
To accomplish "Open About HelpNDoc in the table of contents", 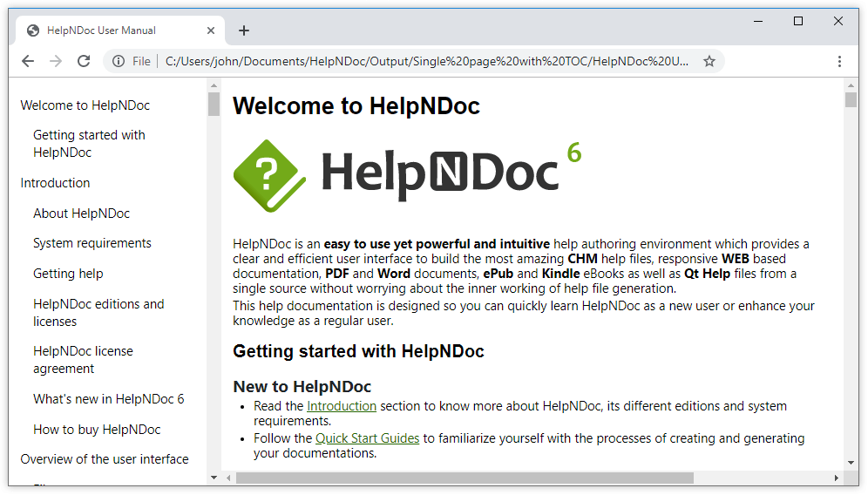I will click(x=81, y=214).
